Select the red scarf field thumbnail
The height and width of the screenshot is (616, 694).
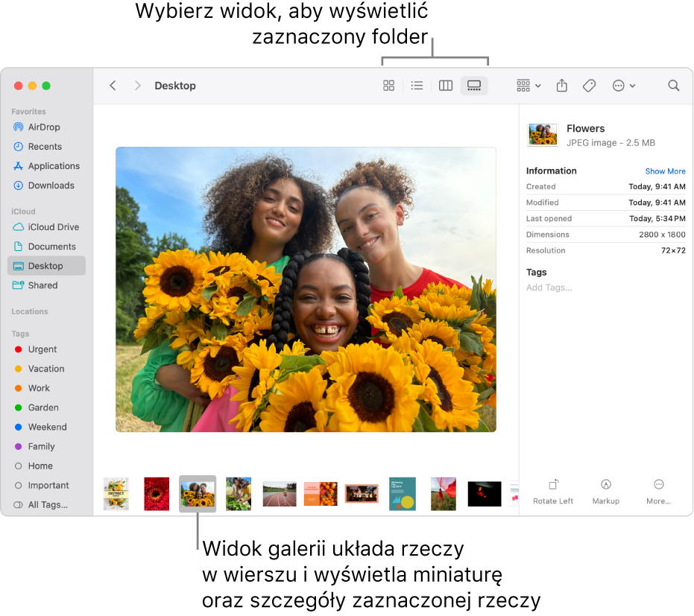(444, 494)
